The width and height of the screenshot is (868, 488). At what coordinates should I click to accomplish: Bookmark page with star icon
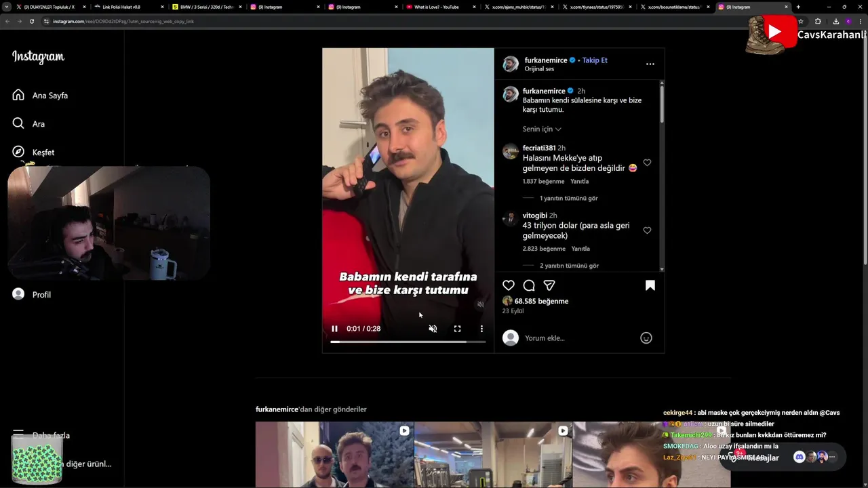point(800,21)
